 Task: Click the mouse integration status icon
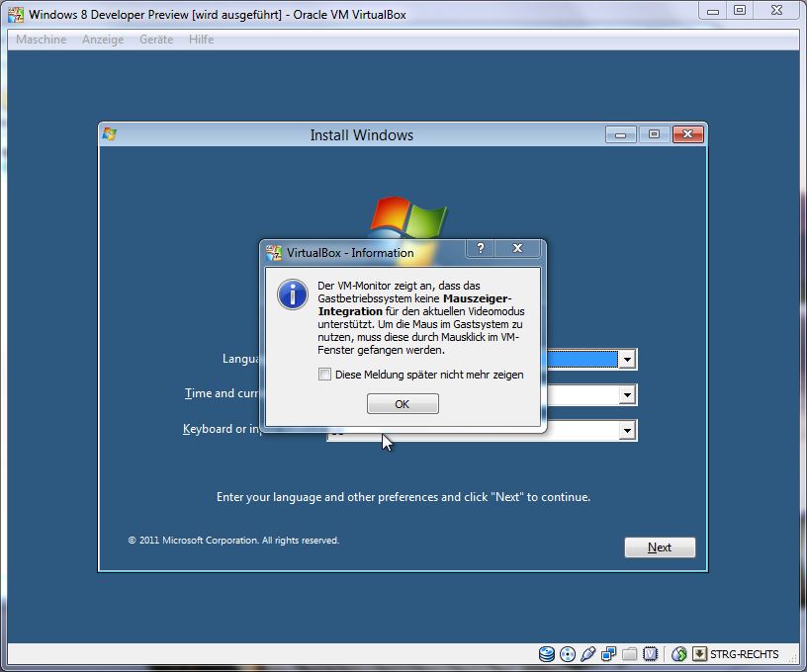(679, 654)
